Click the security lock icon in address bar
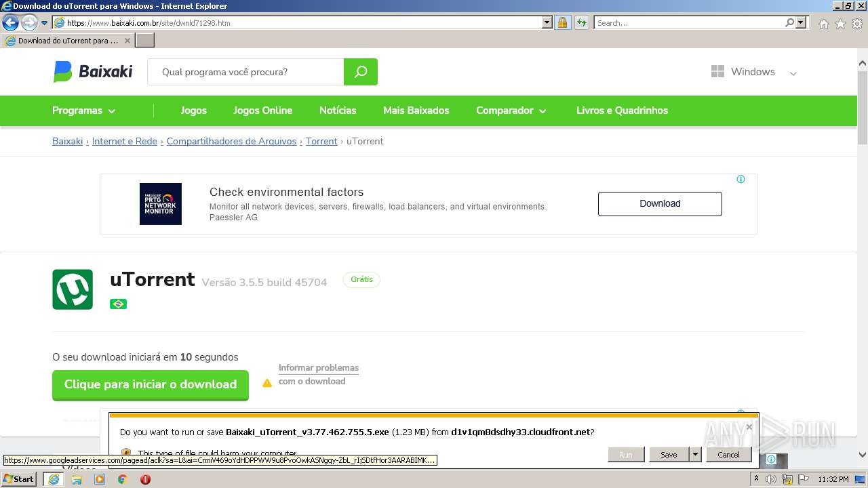Screen dimensions: 868x488 click(562, 23)
